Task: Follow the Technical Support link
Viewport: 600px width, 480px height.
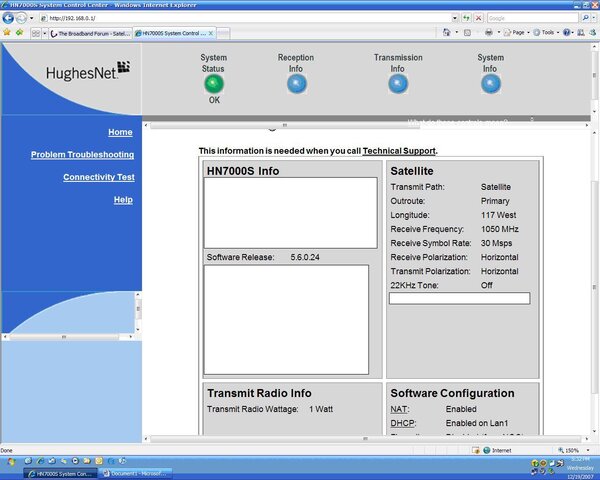Action: pos(399,151)
